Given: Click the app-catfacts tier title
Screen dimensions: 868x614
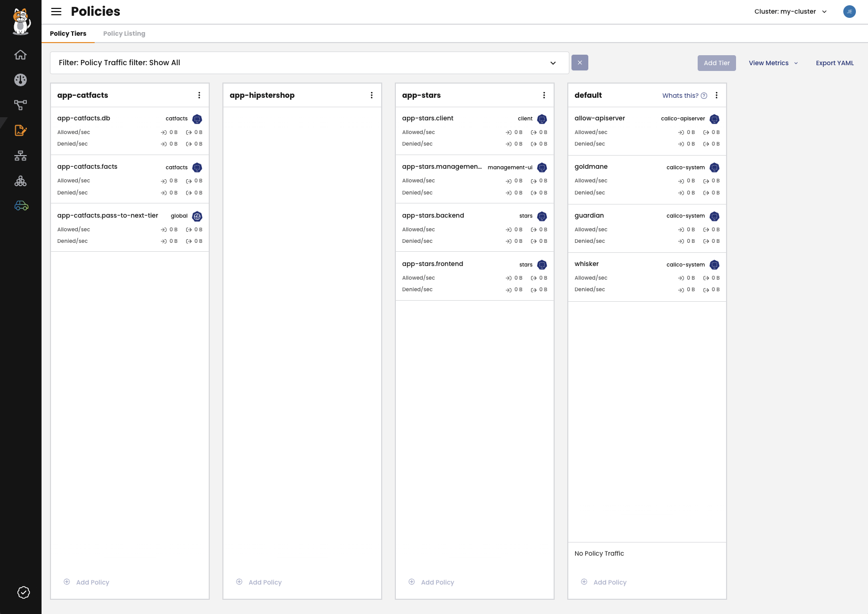Looking at the screenshot, I should click(x=83, y=95).
